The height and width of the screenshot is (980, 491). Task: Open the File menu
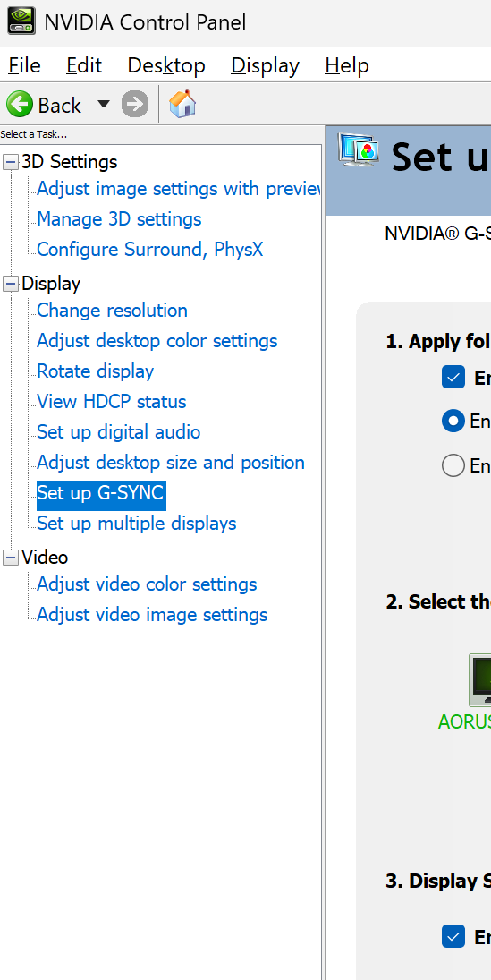click(24, 65)
